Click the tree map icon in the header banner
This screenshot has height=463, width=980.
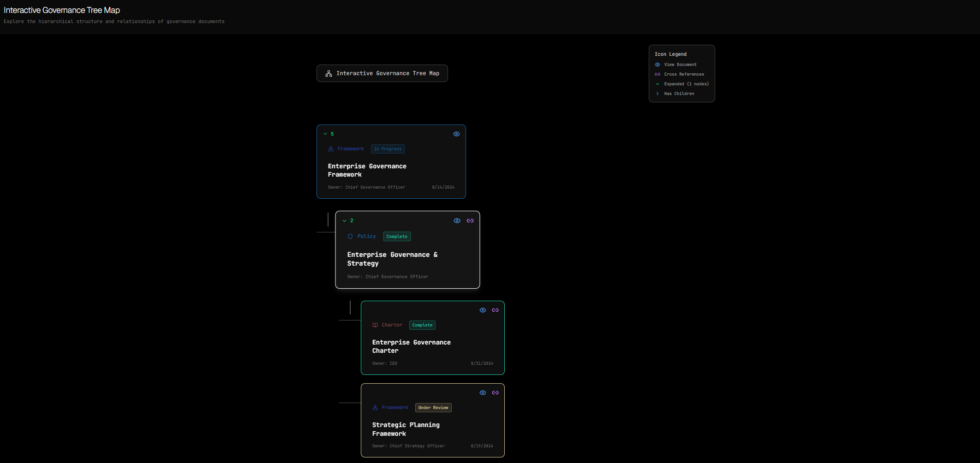click(x=329, y=73)
